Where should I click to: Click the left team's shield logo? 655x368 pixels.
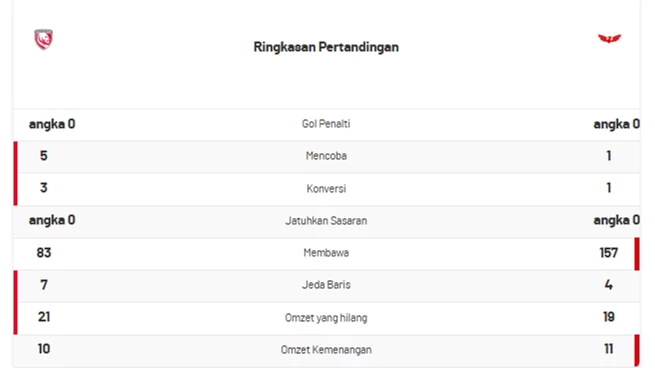point(43,39)
